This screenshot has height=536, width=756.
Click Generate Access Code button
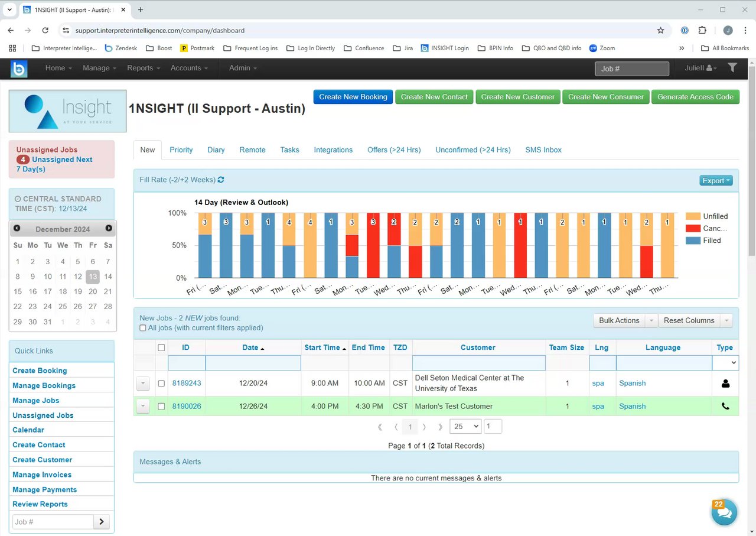coord(695,97)
